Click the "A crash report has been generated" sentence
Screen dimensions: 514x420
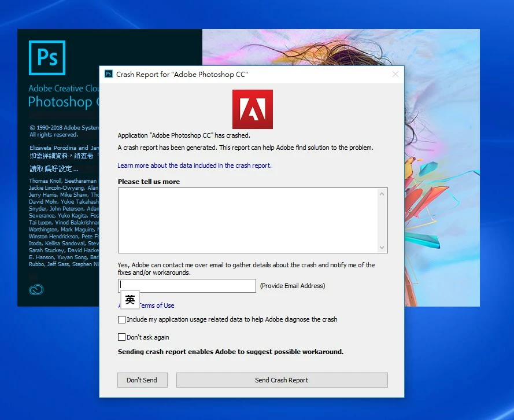[246, 148]
